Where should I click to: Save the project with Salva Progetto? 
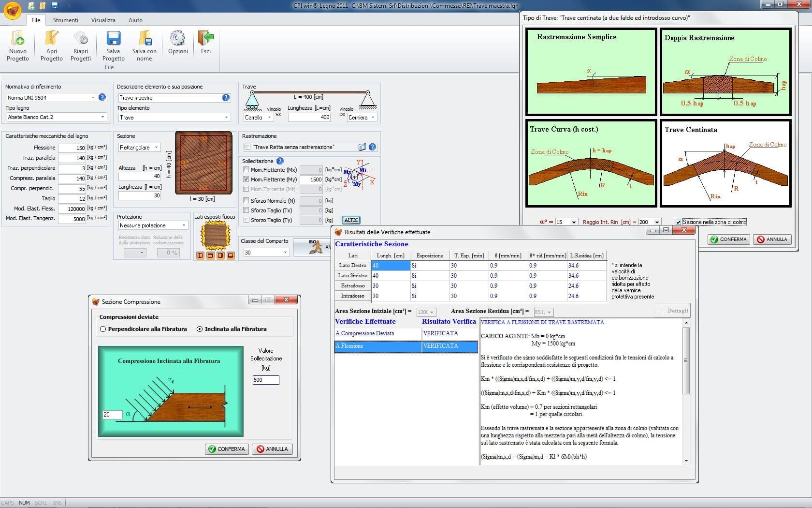113,39
